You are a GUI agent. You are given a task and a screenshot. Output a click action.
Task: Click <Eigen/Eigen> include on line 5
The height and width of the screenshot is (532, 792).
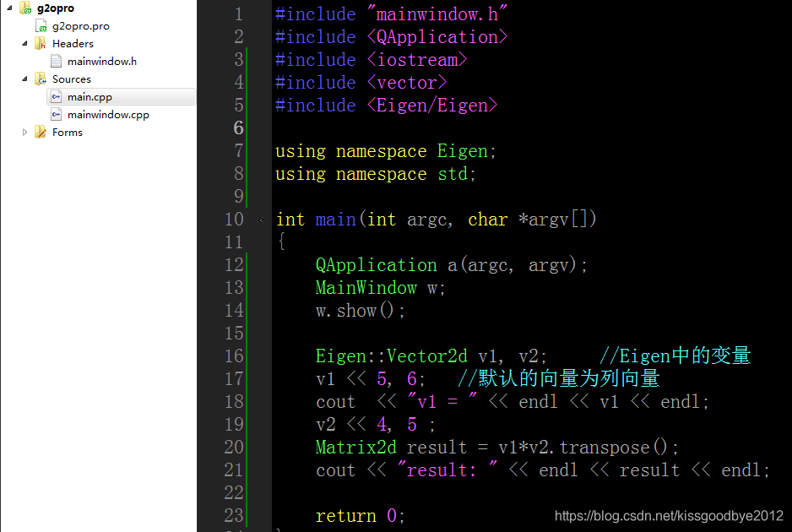coord(431,105)
